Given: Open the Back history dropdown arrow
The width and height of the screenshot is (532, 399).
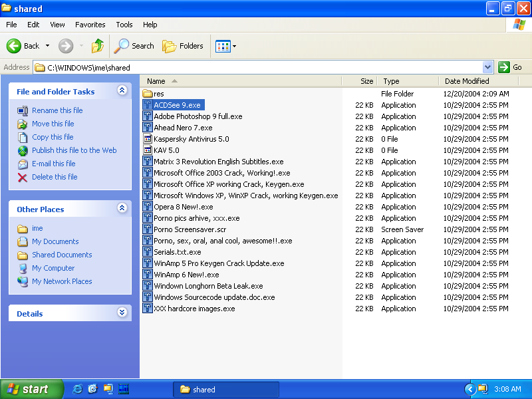Looking at the screenshot, I should click(47, 46).
